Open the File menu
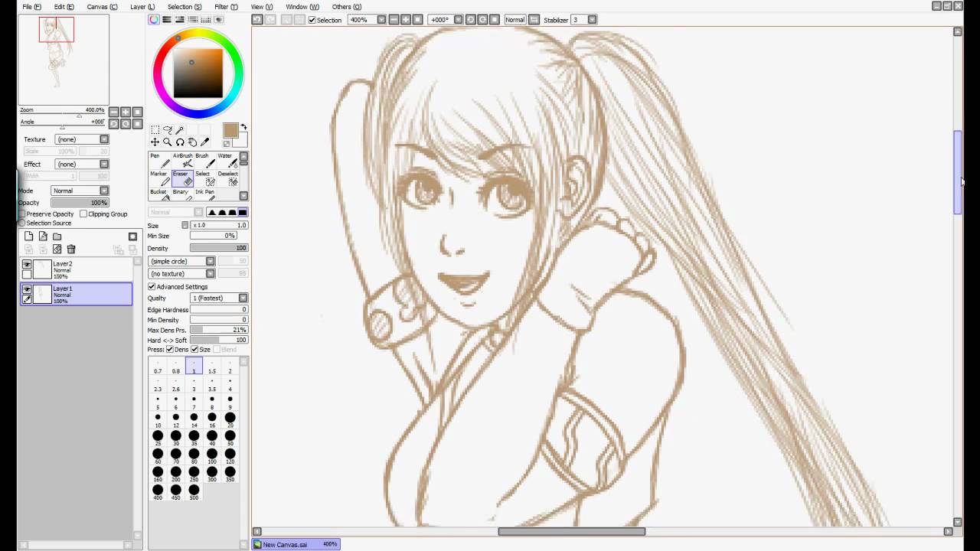980x551 pixels. 32,7
